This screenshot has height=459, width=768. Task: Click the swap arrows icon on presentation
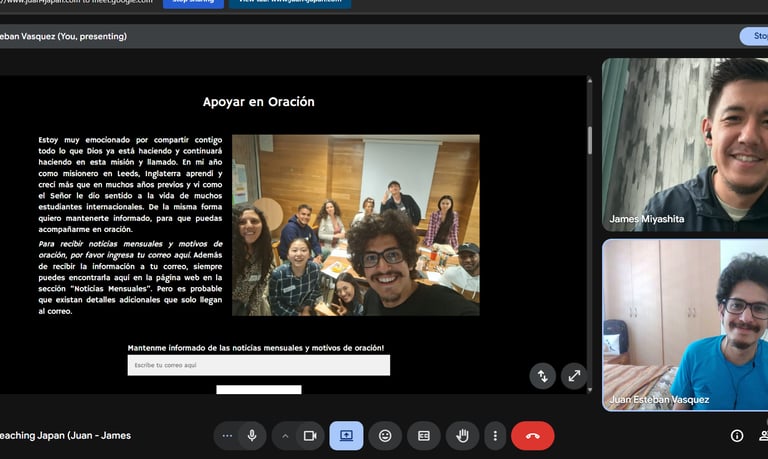click(543, 376)
